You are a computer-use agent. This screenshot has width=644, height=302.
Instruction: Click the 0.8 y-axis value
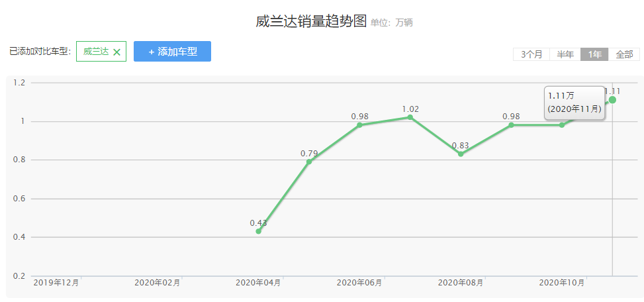point(19,160)
